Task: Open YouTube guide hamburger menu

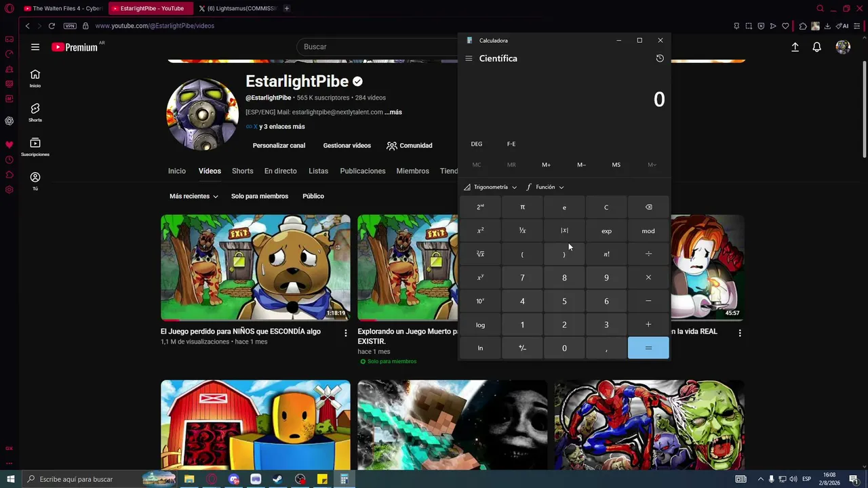Action: pyautogui.click(x=35, y=47)
